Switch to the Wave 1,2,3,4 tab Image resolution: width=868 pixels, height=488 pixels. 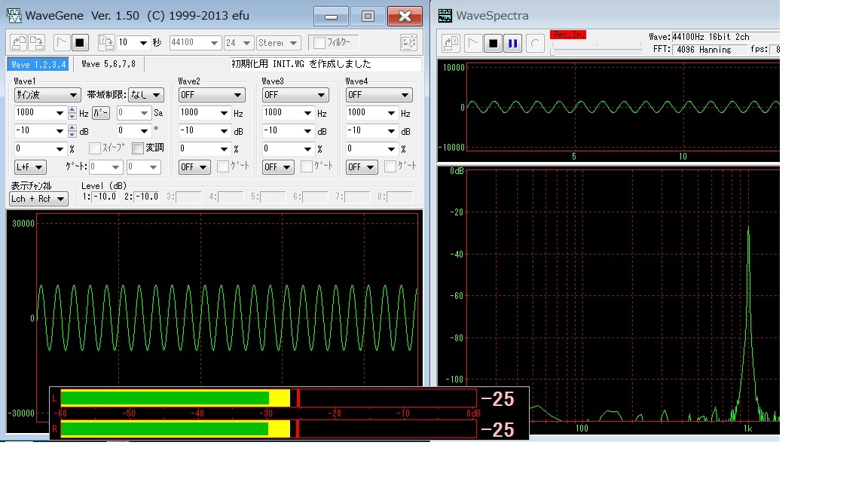(x=38, y=64)
